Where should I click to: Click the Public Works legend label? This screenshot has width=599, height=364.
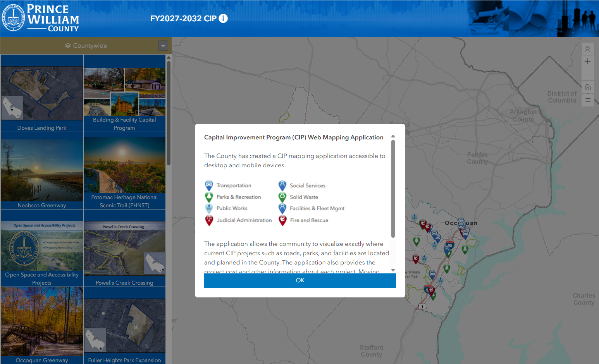[x=232, y=208]
